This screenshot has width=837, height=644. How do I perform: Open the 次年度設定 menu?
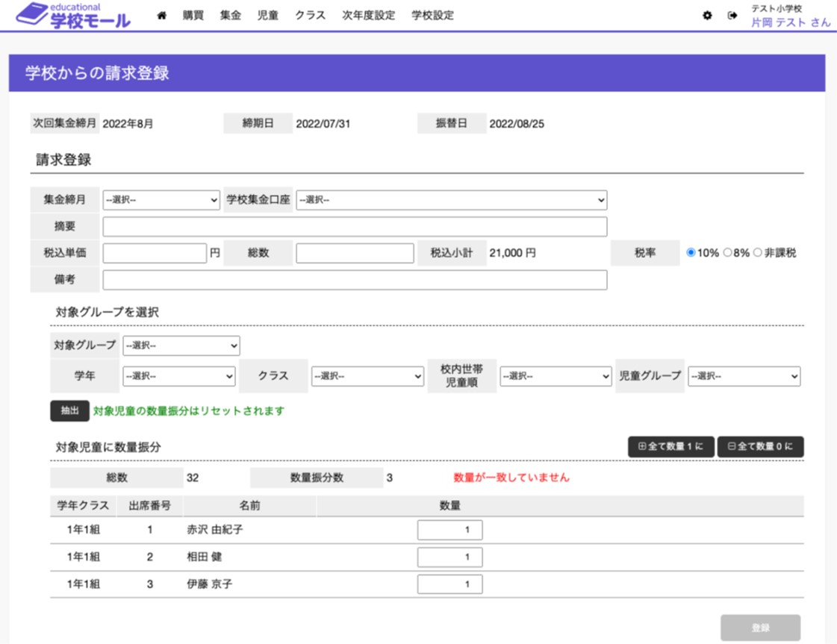point(368,16)
